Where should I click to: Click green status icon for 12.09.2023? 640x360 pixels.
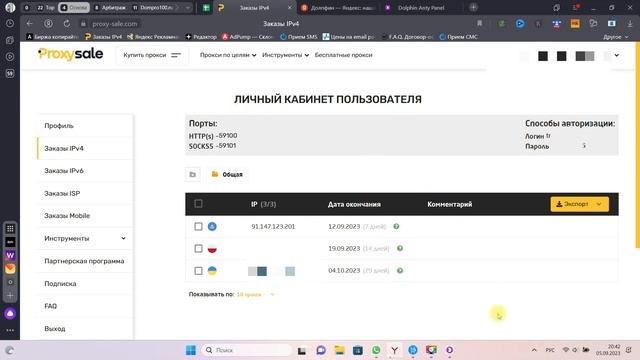click(x=396, y=226)
